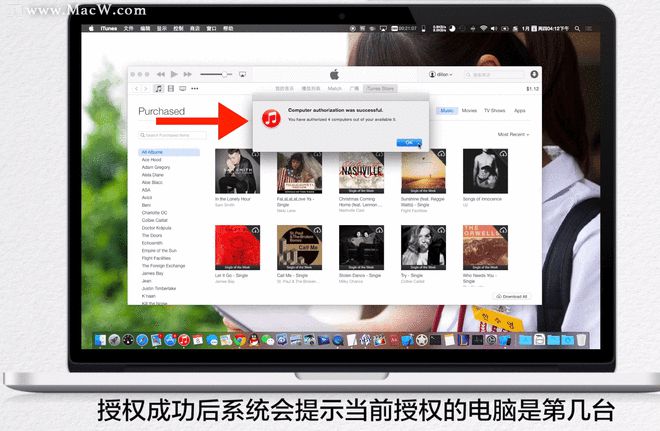
Task: Download Call Me single cloud icon
Action: click(317, 230)
